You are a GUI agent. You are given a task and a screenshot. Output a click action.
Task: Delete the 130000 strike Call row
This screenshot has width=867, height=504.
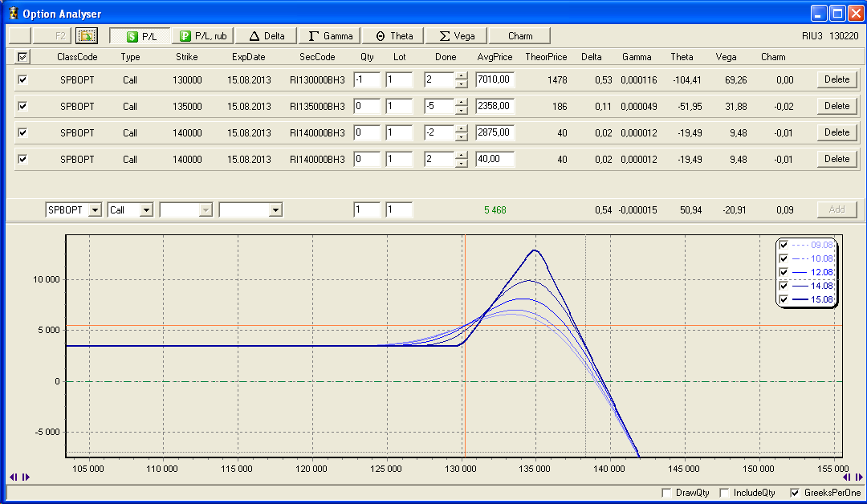click(836, 79)
